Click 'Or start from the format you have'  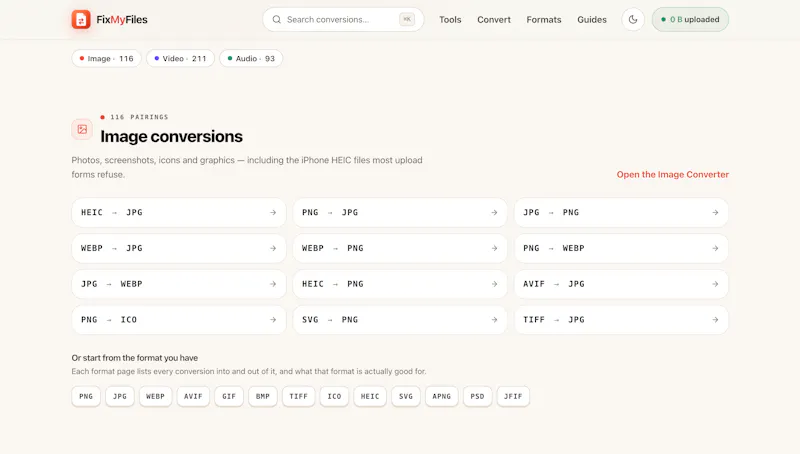[135, 358]
